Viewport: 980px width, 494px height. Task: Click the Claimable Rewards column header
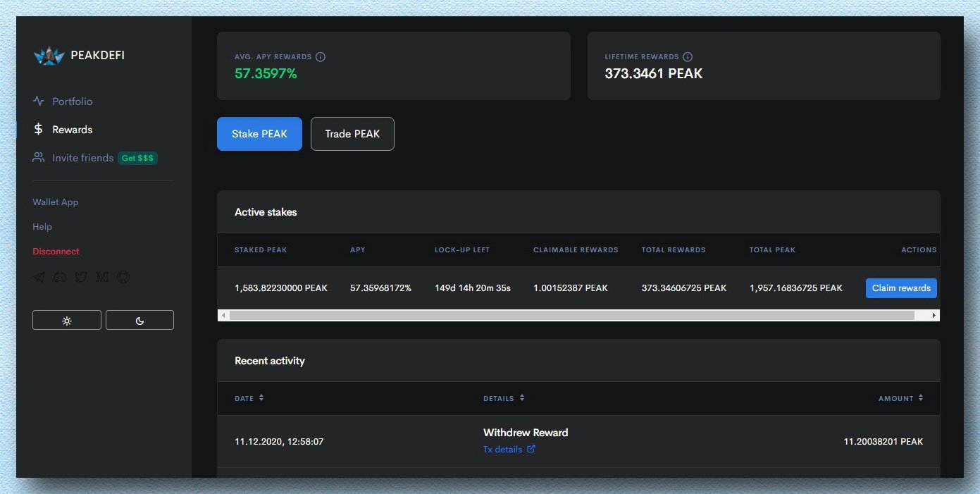tap(576, 250)
